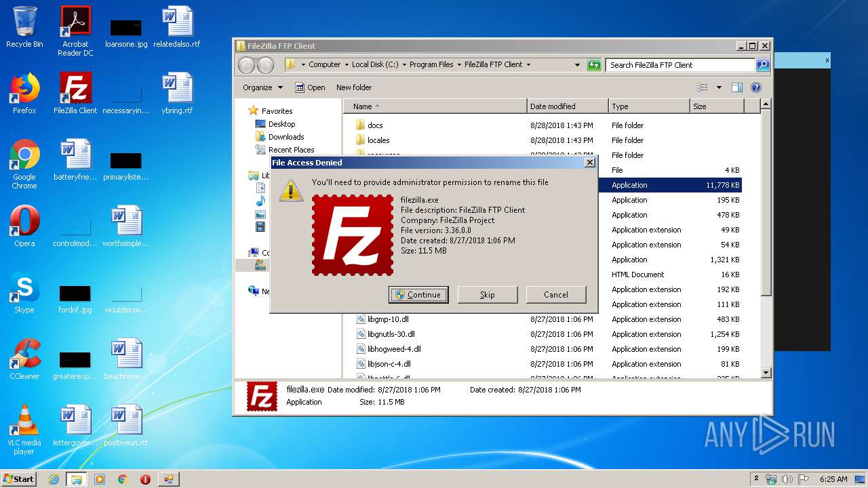Open Explorer help question mark icon
This screenshot has width=868, height=488.
click(756, 87)
